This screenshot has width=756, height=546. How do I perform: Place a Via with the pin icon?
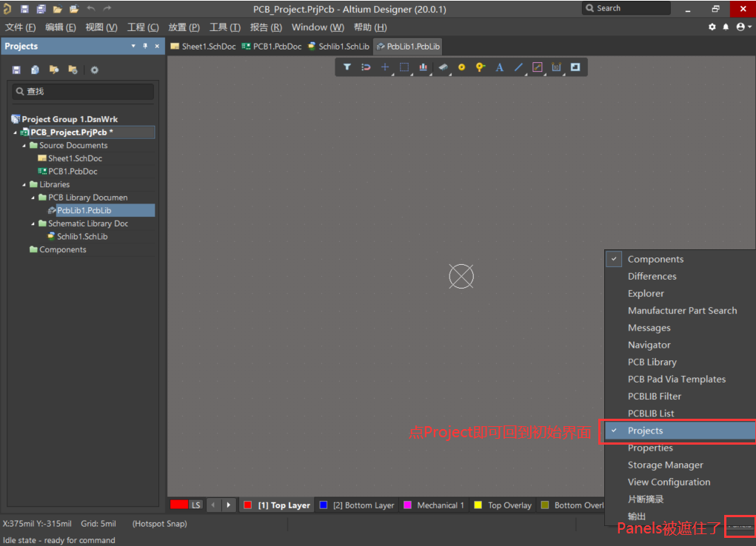481,67
